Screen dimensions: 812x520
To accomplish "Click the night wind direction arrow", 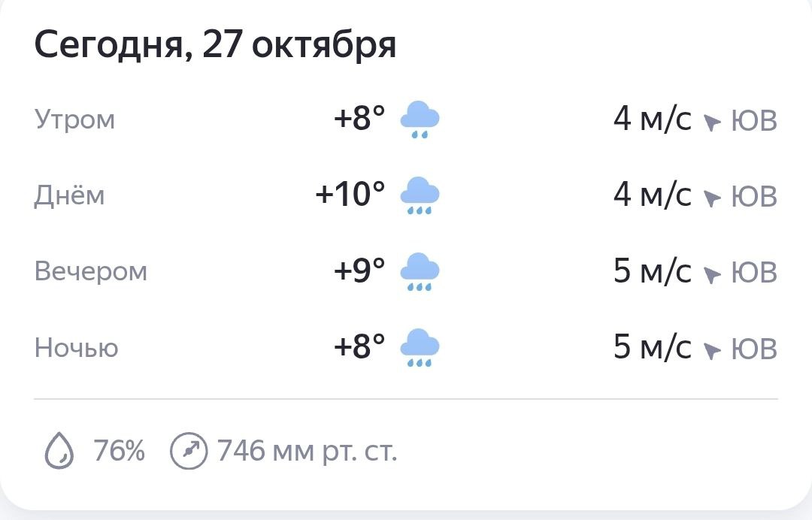I will click(x=711, y=350).
